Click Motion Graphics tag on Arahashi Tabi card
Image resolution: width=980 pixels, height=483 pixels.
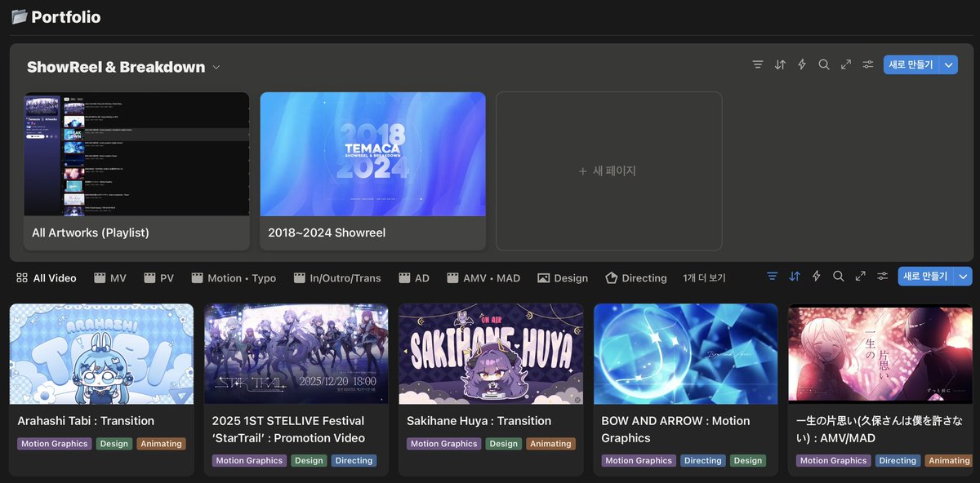55,444
